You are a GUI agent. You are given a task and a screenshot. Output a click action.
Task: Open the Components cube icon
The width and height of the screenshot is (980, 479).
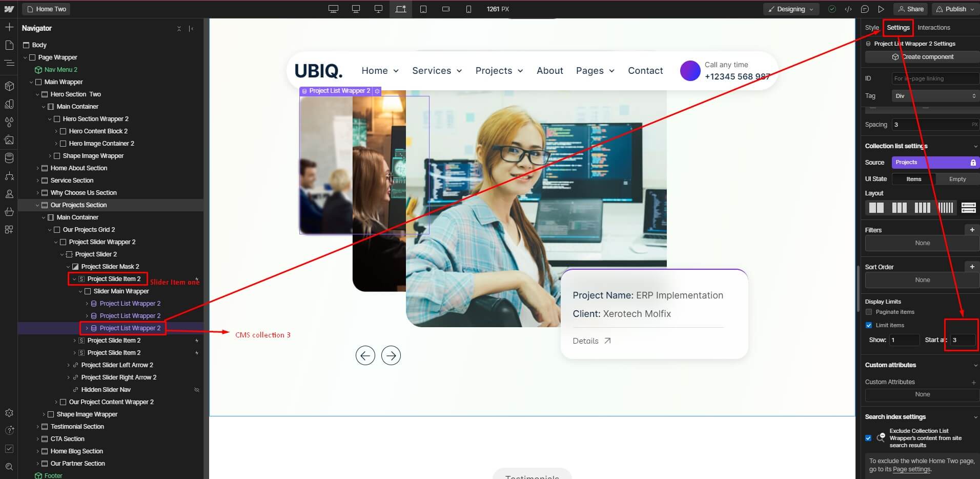point(9,86)
